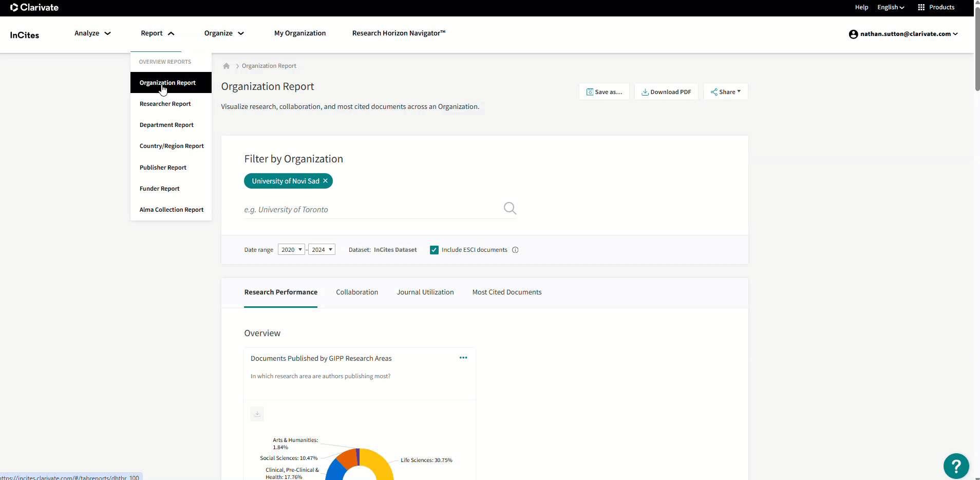Viewport: 980px width, 480px height.
Task: Open the Products grid icon
Action: (921, 7)
